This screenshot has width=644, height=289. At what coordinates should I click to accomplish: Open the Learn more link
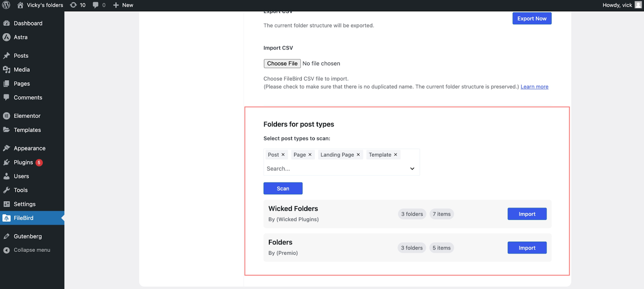(x=535, y=87)
